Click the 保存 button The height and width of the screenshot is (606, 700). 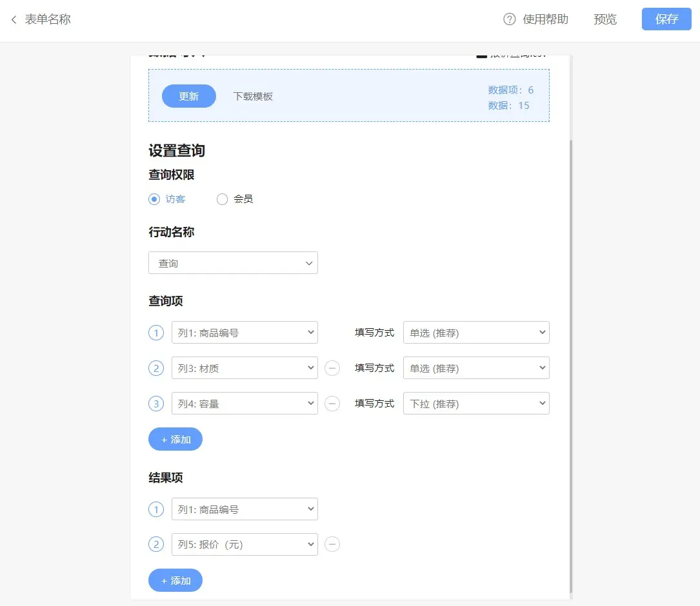click(666, 19)
